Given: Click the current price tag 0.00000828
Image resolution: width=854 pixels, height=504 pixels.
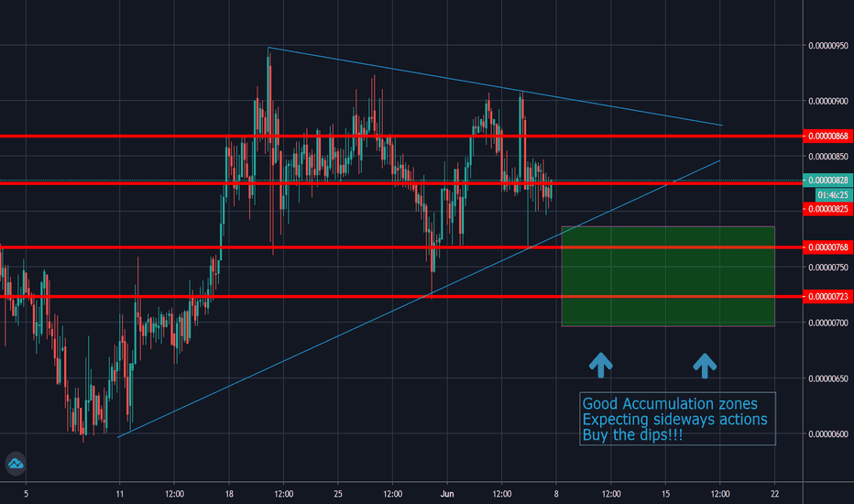Looking at the screenshot, I should point(827,181).
